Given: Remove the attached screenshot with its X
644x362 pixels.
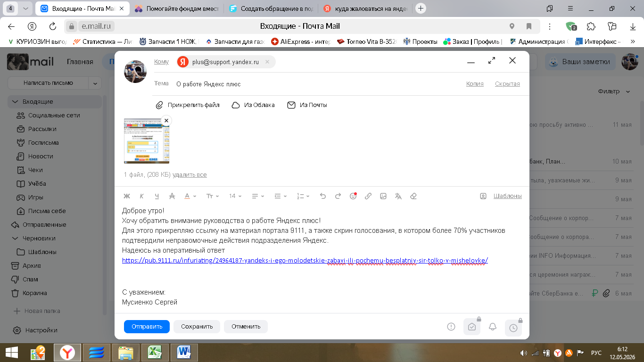Looking at the screenshot, I should [166, 121].
